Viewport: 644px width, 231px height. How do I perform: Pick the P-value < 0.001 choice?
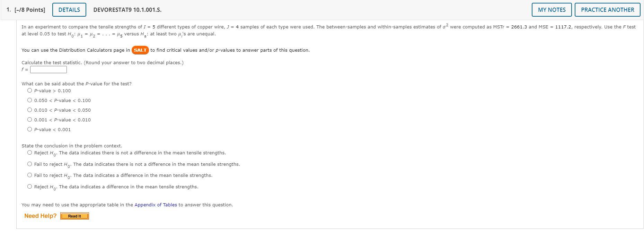tap(30, 129)
